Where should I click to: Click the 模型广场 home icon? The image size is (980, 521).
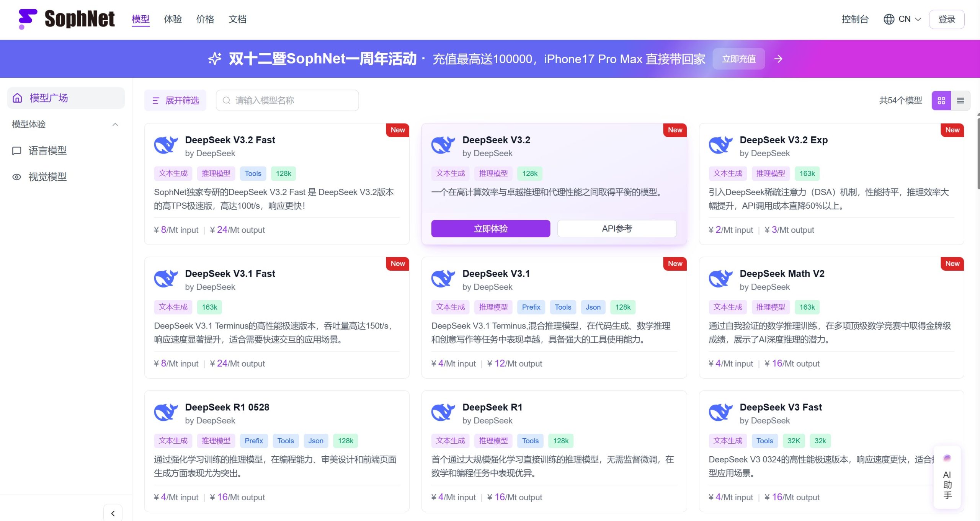[17, 98]
